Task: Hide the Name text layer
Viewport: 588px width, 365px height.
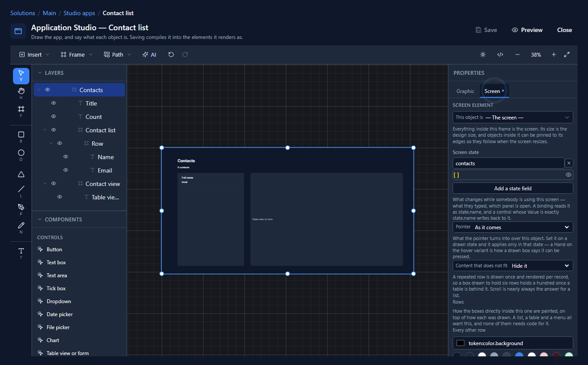Action: click(x=66, y=157)
